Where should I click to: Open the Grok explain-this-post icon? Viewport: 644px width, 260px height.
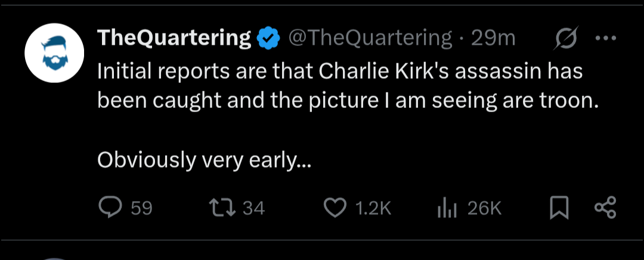[x=566, y=38]
